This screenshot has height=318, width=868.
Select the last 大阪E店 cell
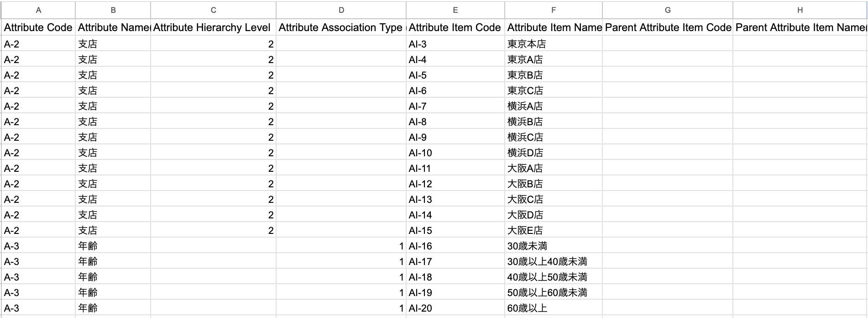click(x=525, y=230)
